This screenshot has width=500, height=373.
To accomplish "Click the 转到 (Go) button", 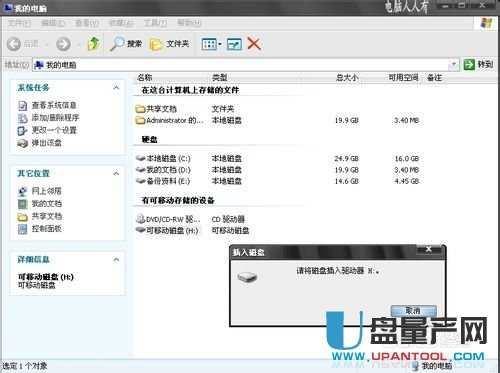I will (478, 64).
